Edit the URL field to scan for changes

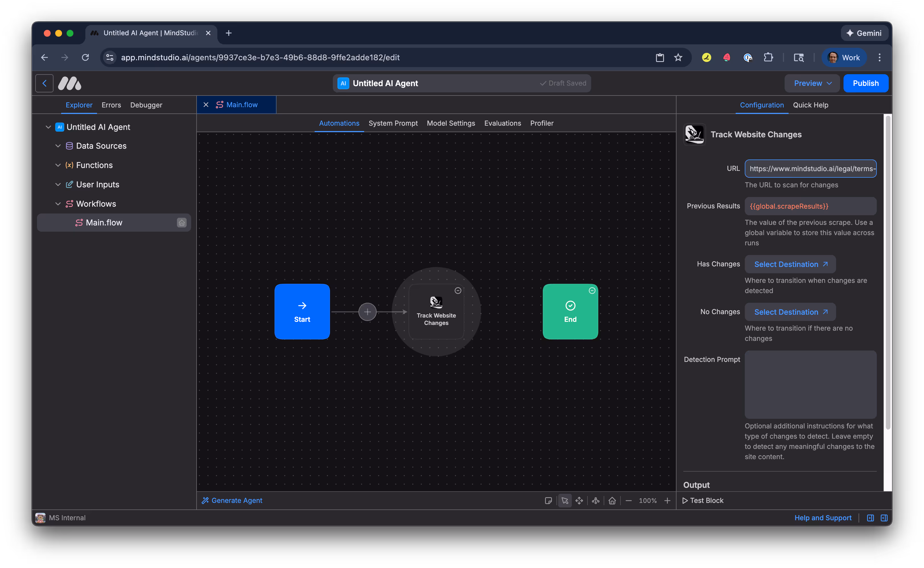pos(810,168)
